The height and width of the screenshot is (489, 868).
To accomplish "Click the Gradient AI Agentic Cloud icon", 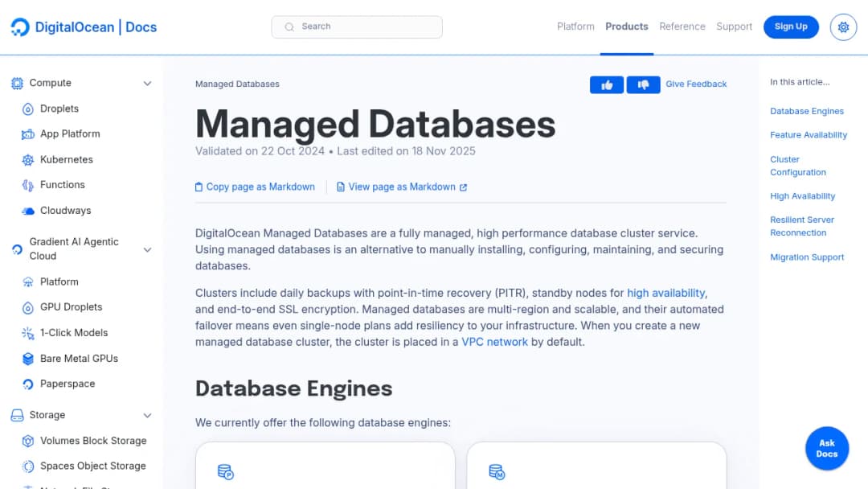I will point(17,250).
